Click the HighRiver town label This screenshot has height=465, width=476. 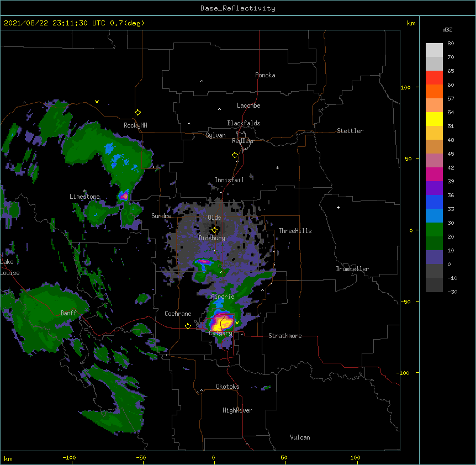pyautogui.click(x=237, y=410)
